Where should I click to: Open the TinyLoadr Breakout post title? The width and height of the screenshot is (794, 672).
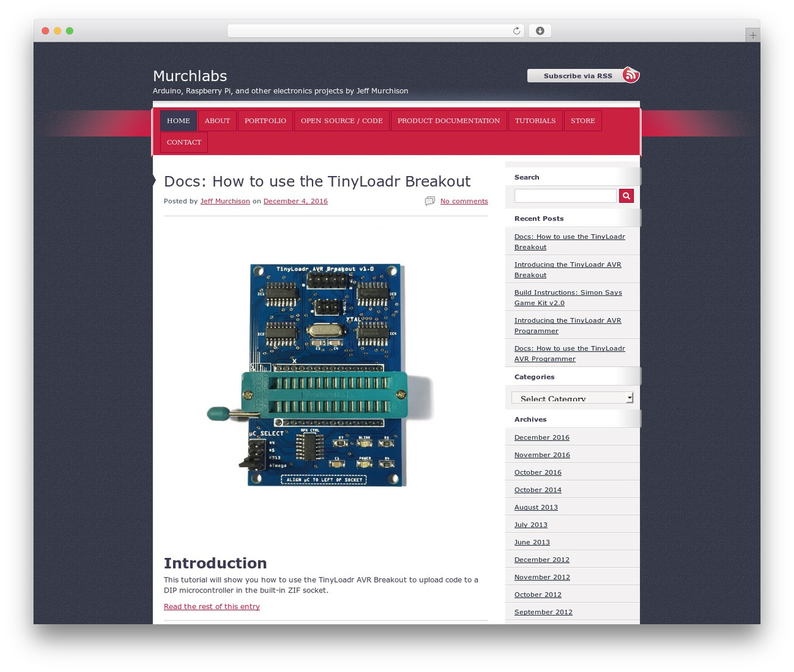(x=317, y=181)
